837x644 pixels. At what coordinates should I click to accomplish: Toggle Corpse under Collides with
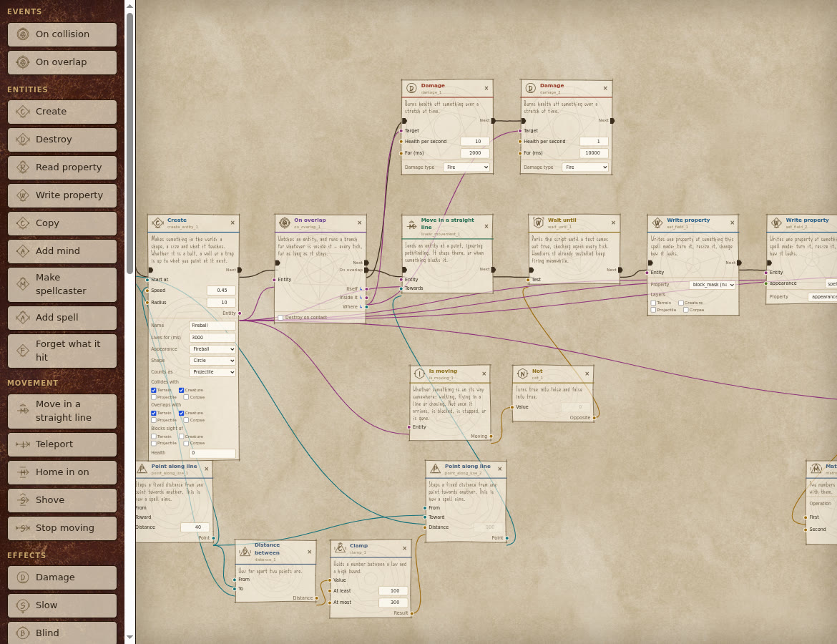186,397
